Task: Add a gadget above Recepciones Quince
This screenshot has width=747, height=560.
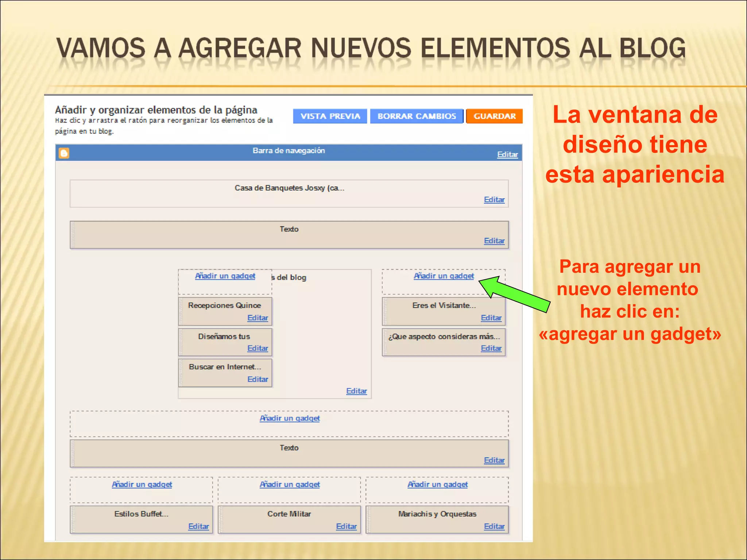Action: pyautogui.click(x=225, y=276)
